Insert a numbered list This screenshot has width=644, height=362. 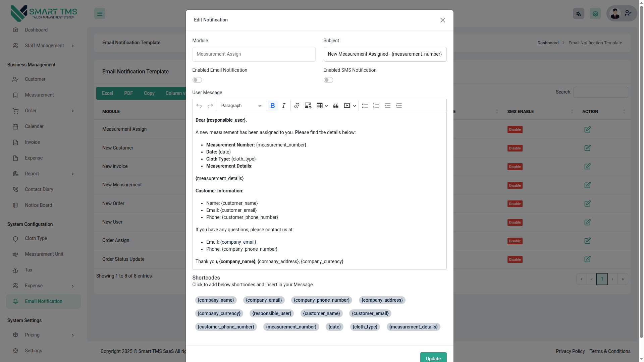tap(376, 106)
